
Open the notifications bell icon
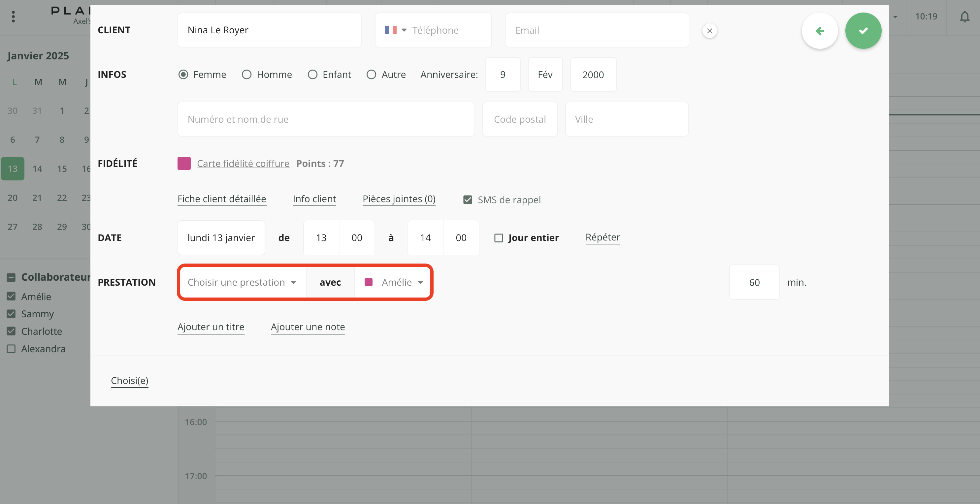coord(964,17)
